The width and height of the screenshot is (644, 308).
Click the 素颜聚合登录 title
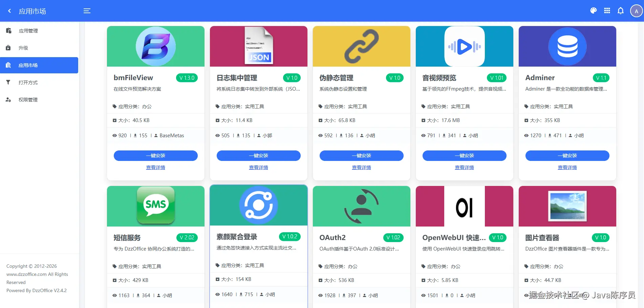point(237,237)
